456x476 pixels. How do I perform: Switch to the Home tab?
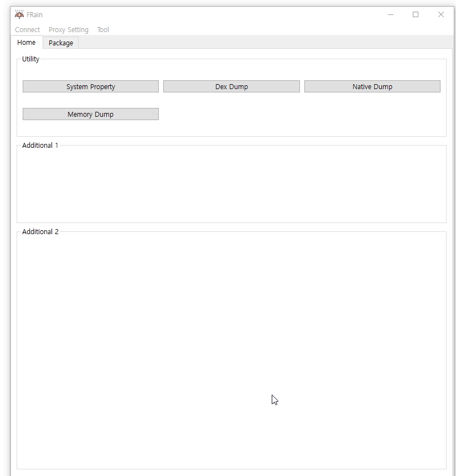point(27,43)
